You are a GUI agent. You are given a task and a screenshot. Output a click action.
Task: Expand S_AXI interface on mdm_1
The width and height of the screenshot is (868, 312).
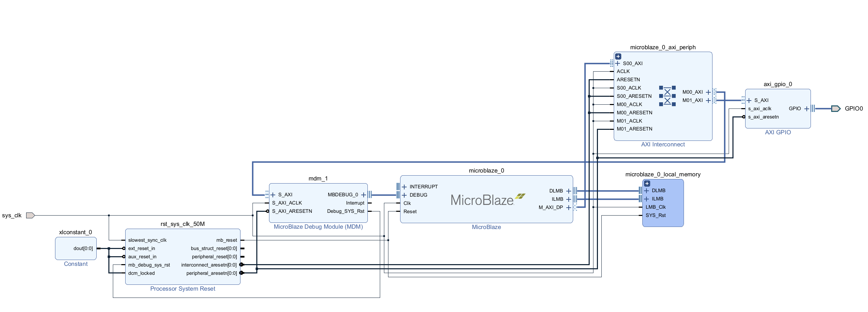(273, 195)
